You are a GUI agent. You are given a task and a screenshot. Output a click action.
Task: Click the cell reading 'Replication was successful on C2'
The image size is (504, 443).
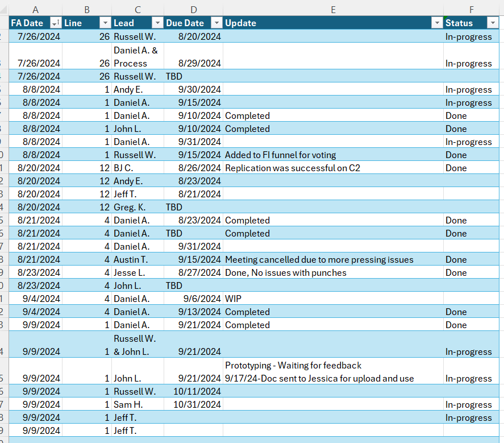coord(333,168)
